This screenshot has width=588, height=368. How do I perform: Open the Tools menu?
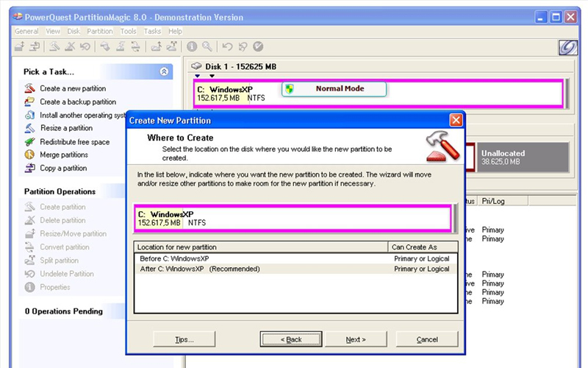(x=128, y=31)
